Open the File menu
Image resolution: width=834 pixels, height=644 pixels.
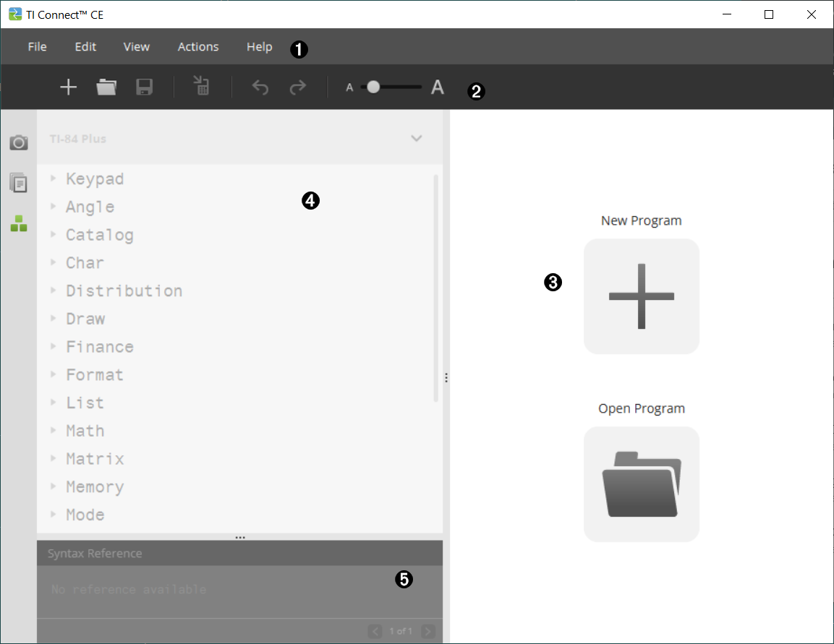click(37, 47)
